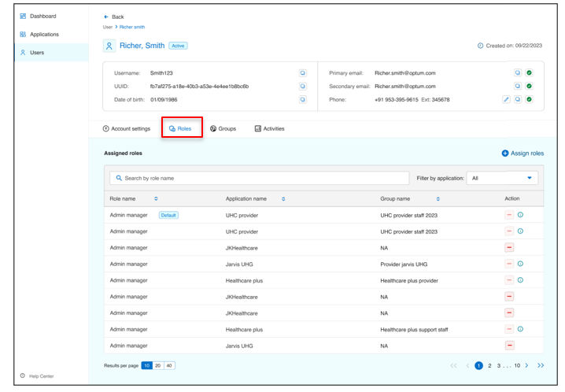Image resolution: width=565 pixels, height=392 pixels.
Task: Click the 'Created on: 09/22/2023' text
Action: tap(514, 46)
